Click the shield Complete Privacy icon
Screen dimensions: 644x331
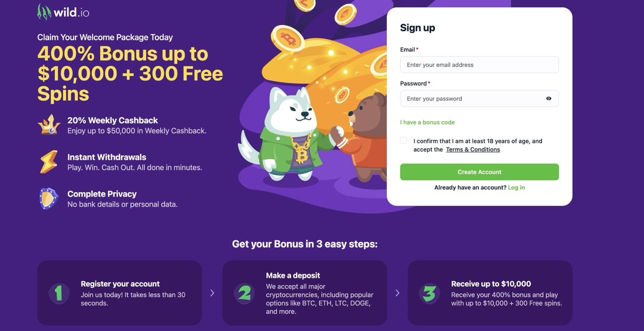coord(48,199)
